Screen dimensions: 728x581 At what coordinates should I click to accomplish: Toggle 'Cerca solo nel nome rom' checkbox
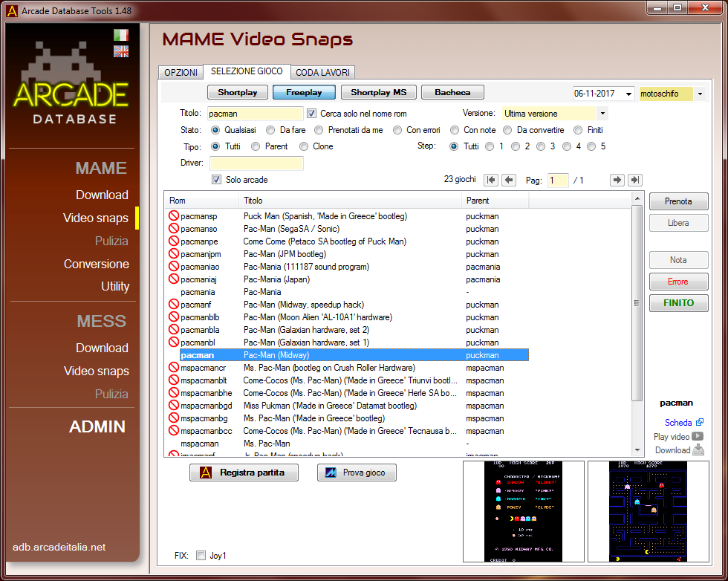[x=311, y=114]
